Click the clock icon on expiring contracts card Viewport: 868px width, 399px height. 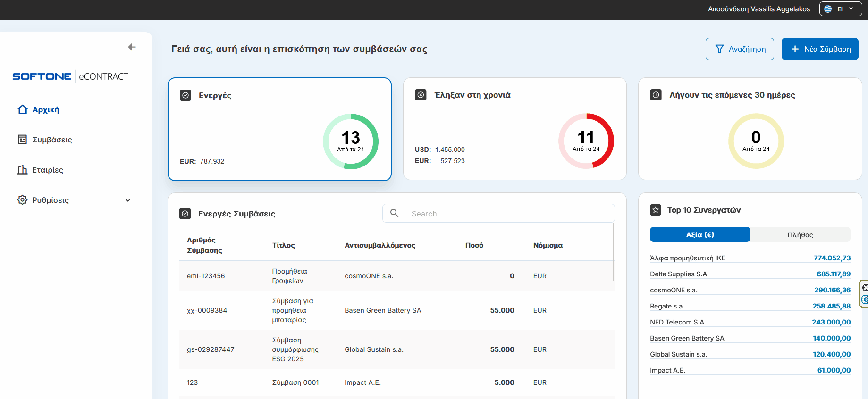tap(656, 95)
